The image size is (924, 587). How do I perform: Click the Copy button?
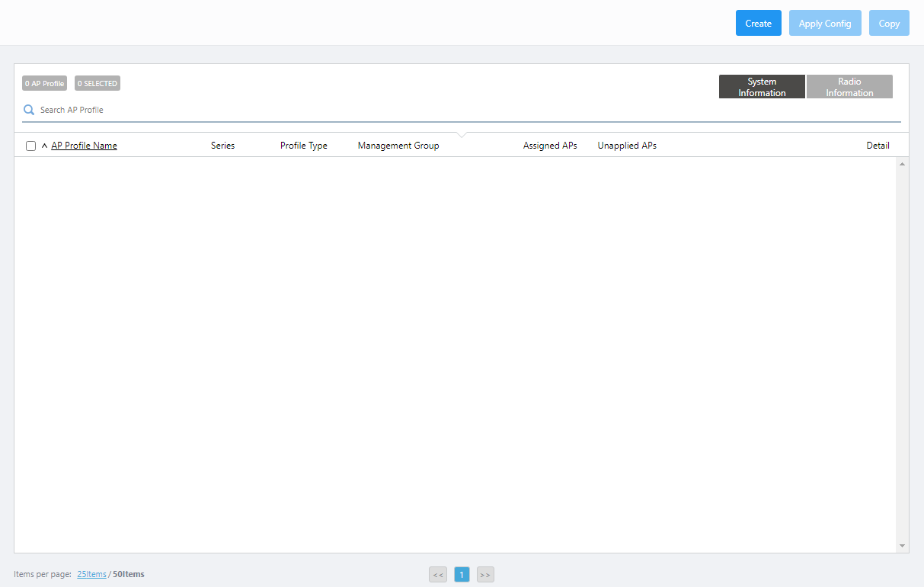tap(889, 23)
